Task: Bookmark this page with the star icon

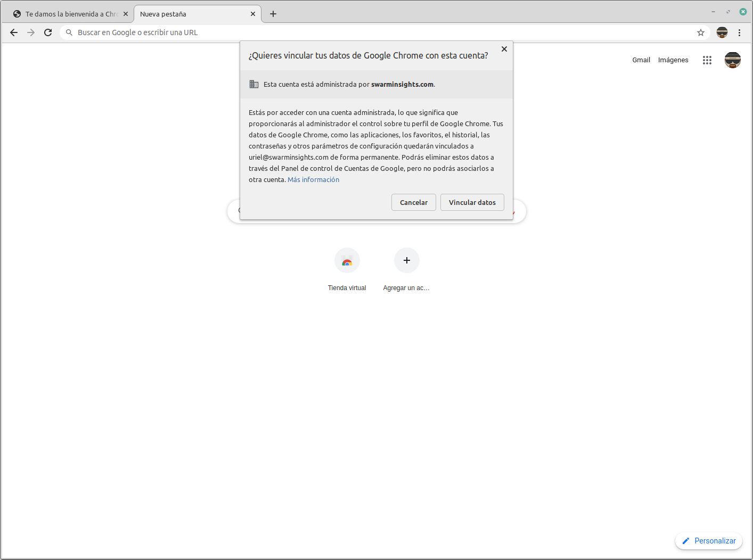Action: 701,32
